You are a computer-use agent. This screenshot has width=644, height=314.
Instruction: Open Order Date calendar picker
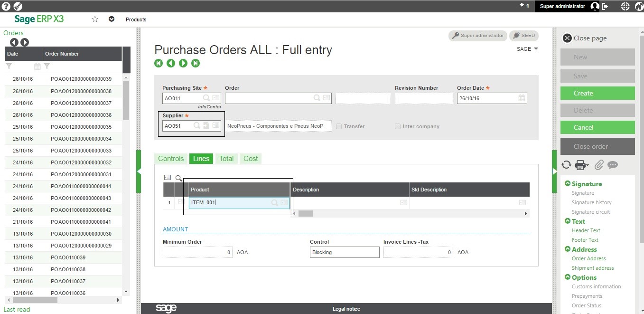pos(522,98)
